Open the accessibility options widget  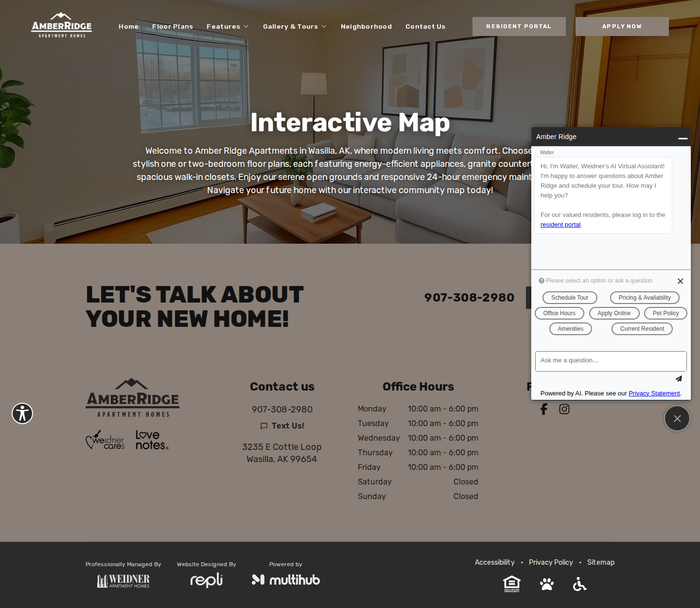click(x=22, y=413)
